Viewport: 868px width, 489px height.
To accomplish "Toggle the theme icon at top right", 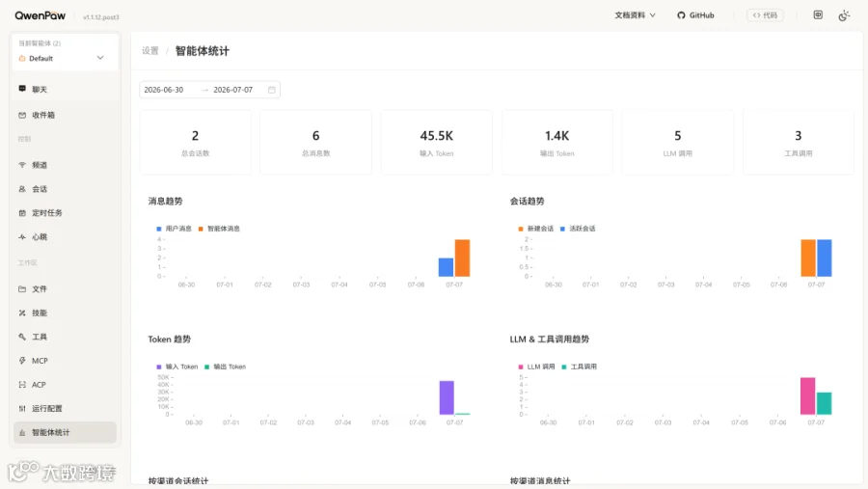I will pos(844,15).
